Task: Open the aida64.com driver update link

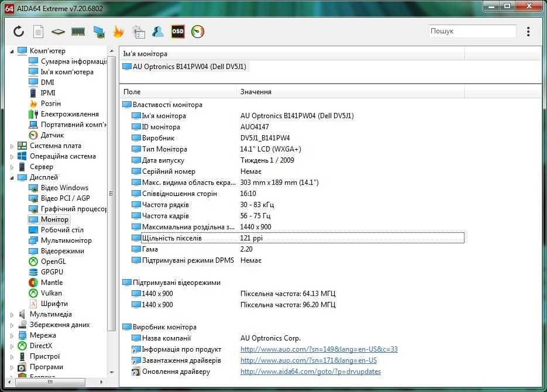Action: 311,372
